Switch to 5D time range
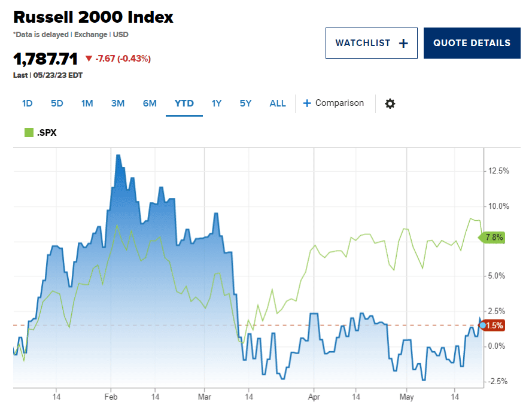 tap(57, 103)
